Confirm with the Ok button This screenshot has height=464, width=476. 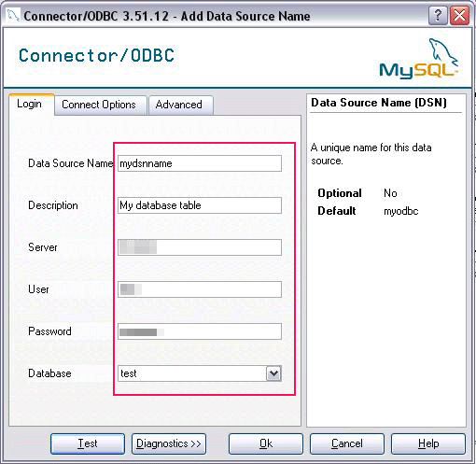tap(266, 443)
